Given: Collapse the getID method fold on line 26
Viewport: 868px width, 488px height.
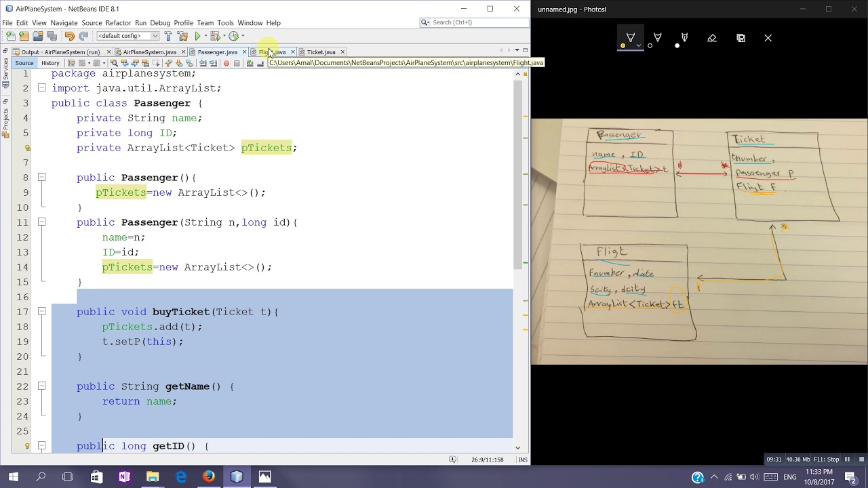Looking at the screenshot, I should click(x=41, y=446).
